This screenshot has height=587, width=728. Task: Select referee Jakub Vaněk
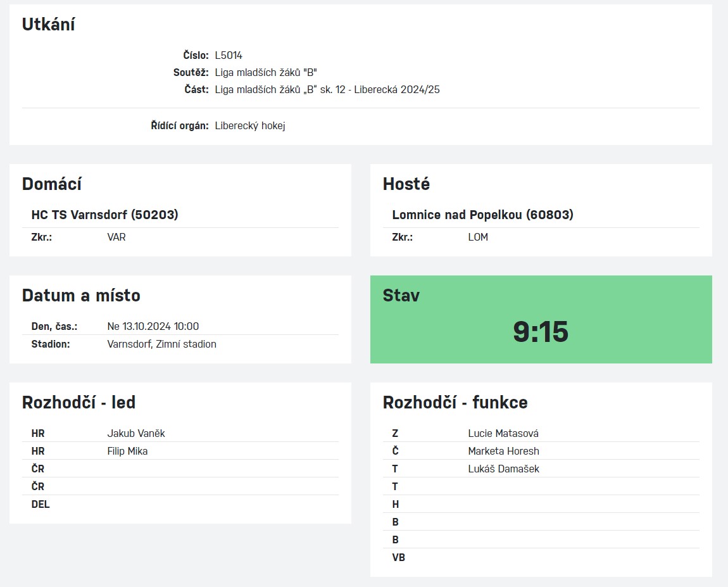coord(136,433)
